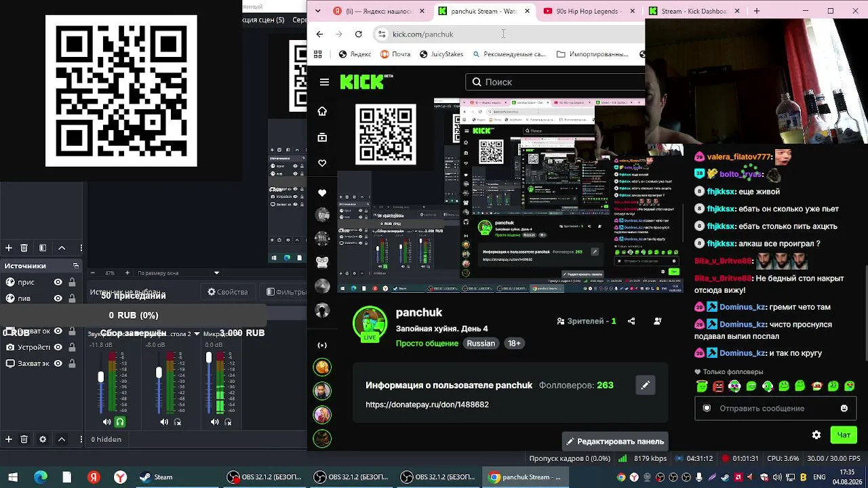Open the 'По размеру окна' zoom dropdown
Screen dimensions: 868x488
[x=216, y=273]
